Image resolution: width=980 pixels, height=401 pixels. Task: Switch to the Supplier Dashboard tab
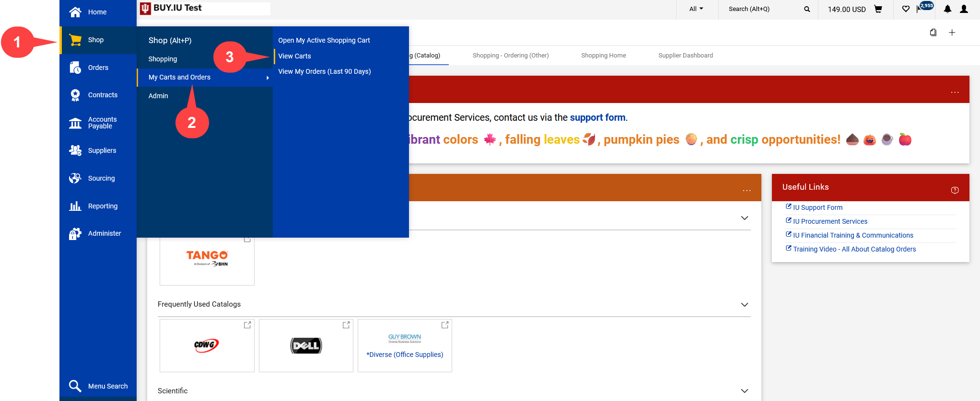(685, 56)
